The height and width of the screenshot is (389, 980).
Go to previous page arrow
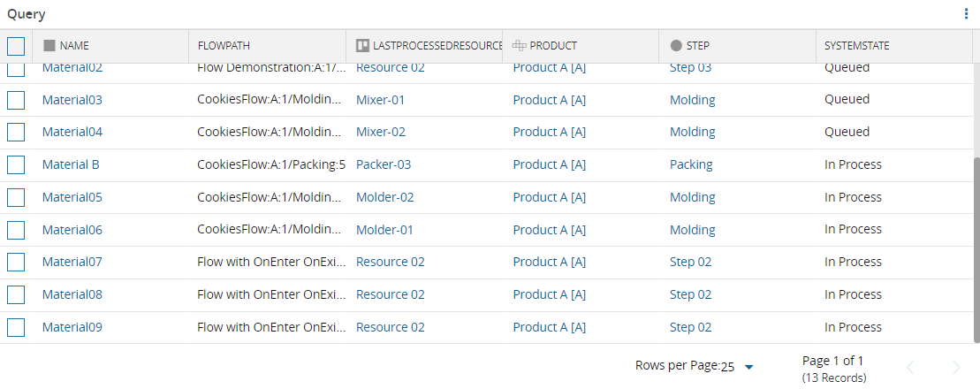coord(910,367)
